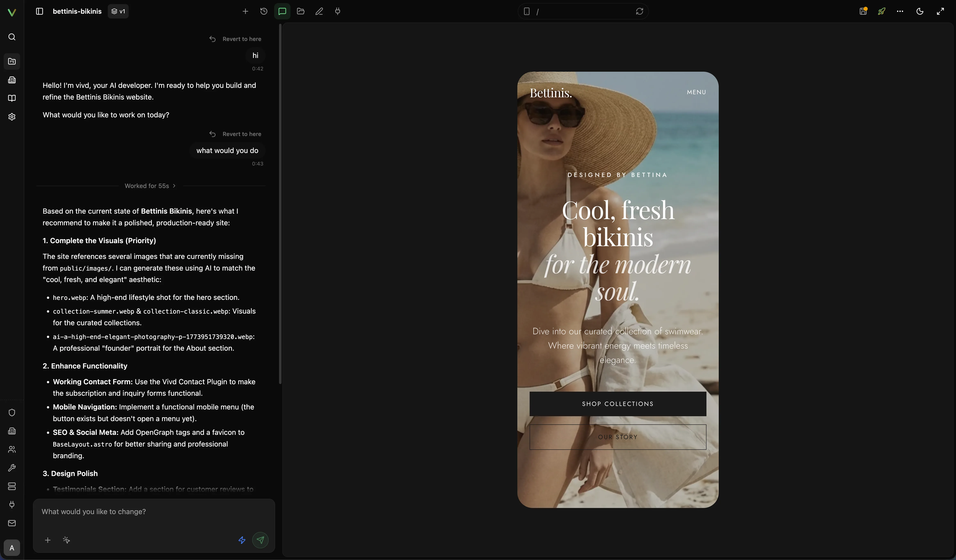Viewport: 956px width, 560px height.
Task: Switch to edit mode with the pencil icon
Action: pos(319,11)
